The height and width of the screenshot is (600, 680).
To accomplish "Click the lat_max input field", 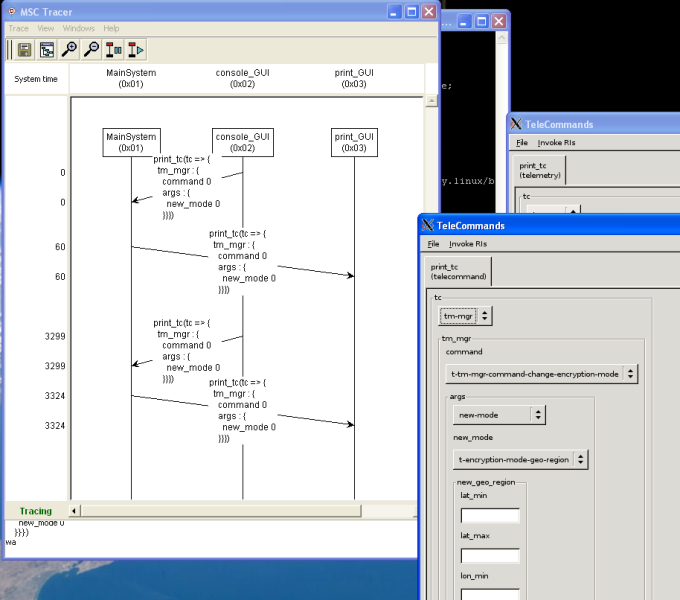I will [490, 556].
